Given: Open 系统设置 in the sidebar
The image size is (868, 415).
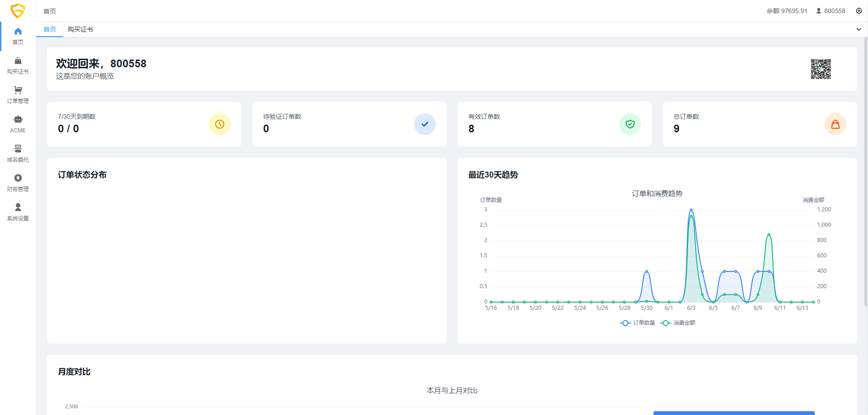Looking at the screenshot, I should pyautogui.click(x=18, y=212).
